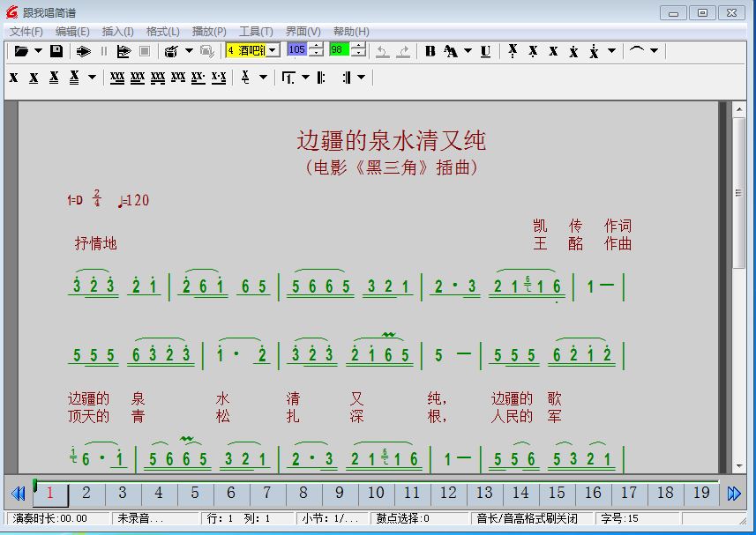
Task: Open the drum accompaniment icon
Action: tap(169, 50)
